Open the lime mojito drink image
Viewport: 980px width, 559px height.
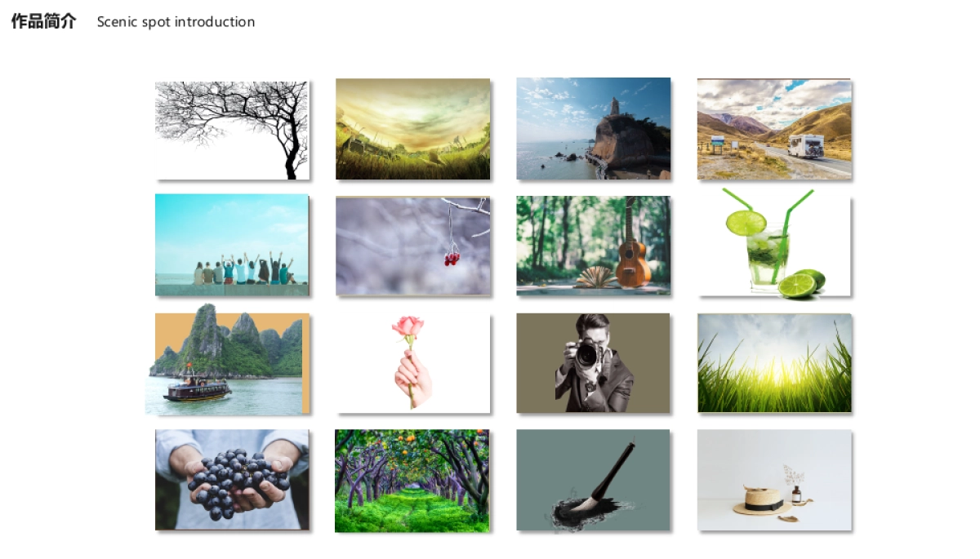pos(774,244)
